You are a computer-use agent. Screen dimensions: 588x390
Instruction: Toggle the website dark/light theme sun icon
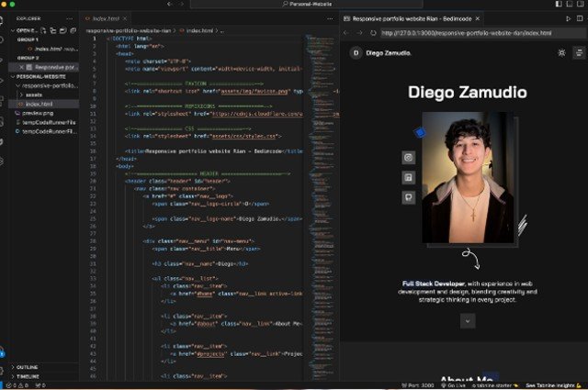tap(561, 53)
